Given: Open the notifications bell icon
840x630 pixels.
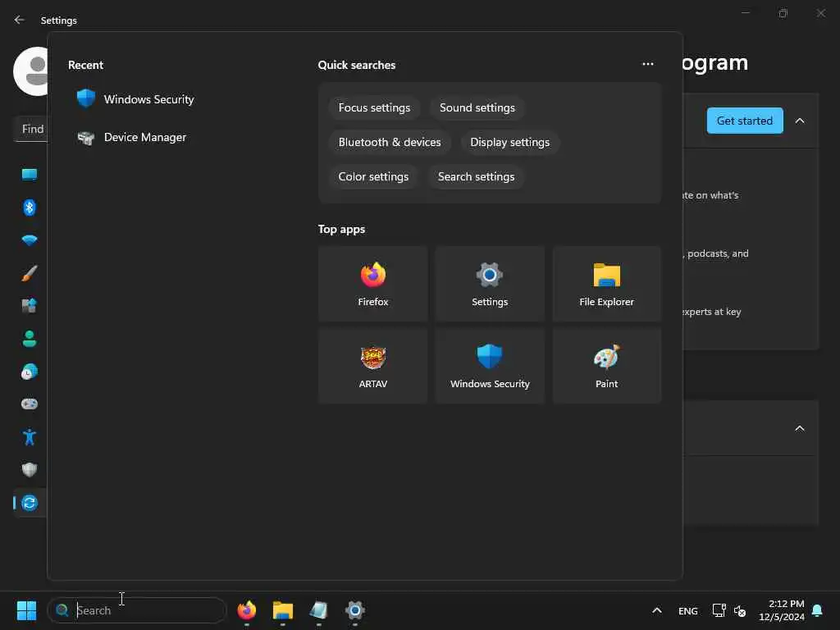Looking at the screenshot, I should 817,610.
